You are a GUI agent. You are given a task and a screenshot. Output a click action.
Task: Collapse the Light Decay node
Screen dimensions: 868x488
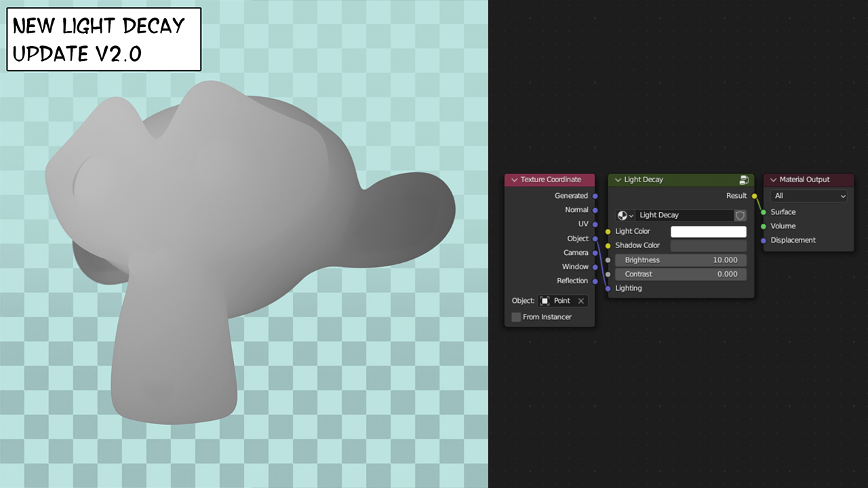click(618, 180)
